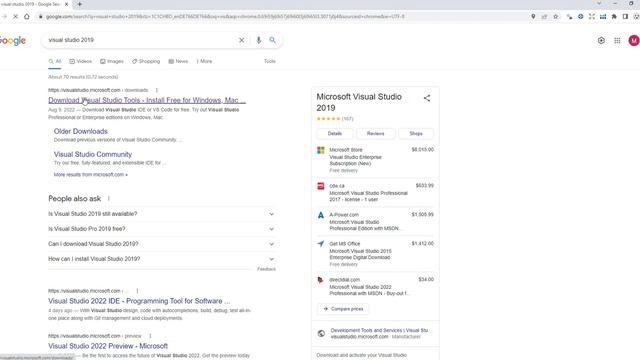The height and width of the screenshot is (360, 640).
Task: Click globe icon beside manufacturer link
Action: [x=321, y=333]
